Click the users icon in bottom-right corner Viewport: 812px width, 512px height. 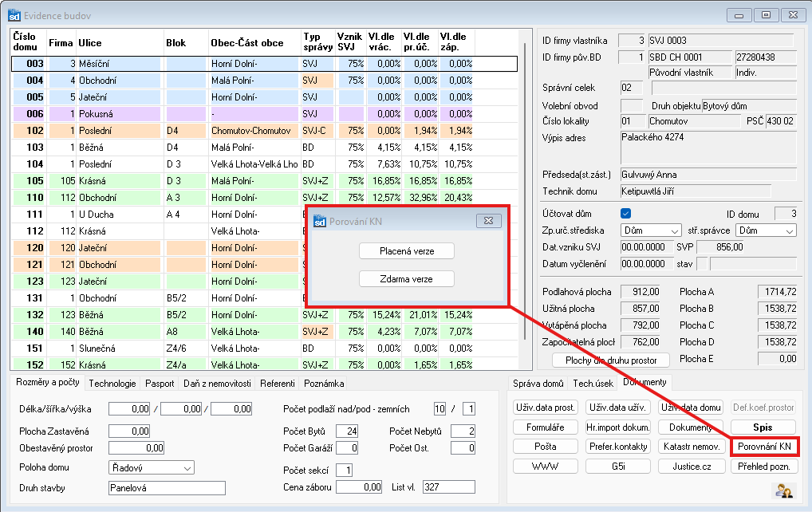(x=784, y=490)
